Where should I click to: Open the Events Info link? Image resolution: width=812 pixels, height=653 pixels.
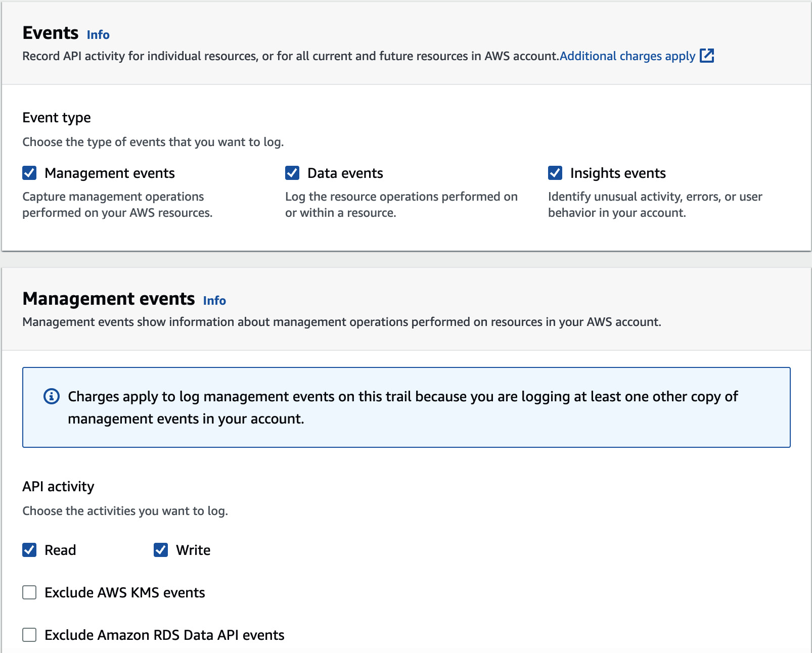click(98, 35)
